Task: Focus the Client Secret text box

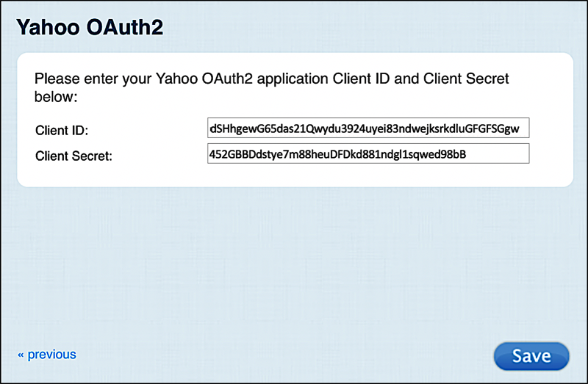Action: click(x=368, y=154)
